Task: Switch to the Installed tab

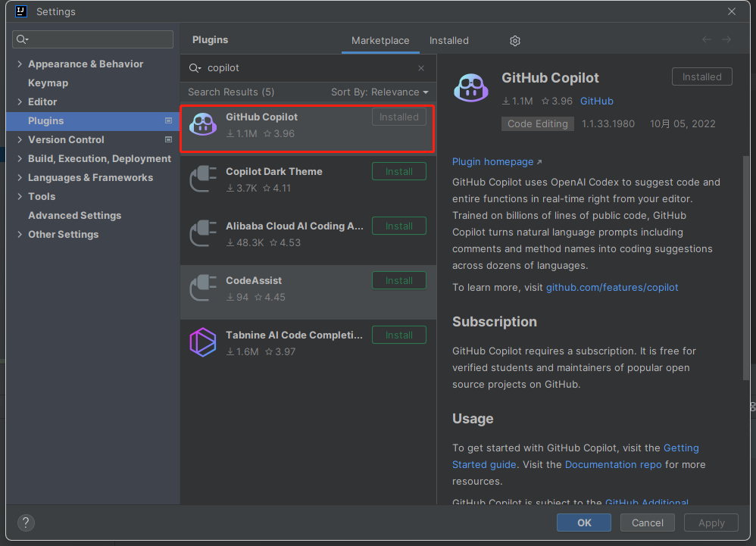Action: (449, 40)
